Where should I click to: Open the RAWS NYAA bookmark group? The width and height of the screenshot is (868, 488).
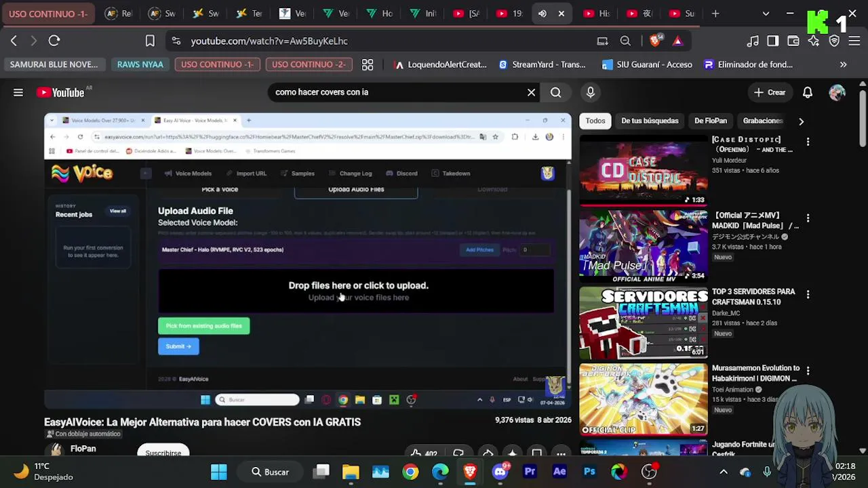(x=140, y=64)
